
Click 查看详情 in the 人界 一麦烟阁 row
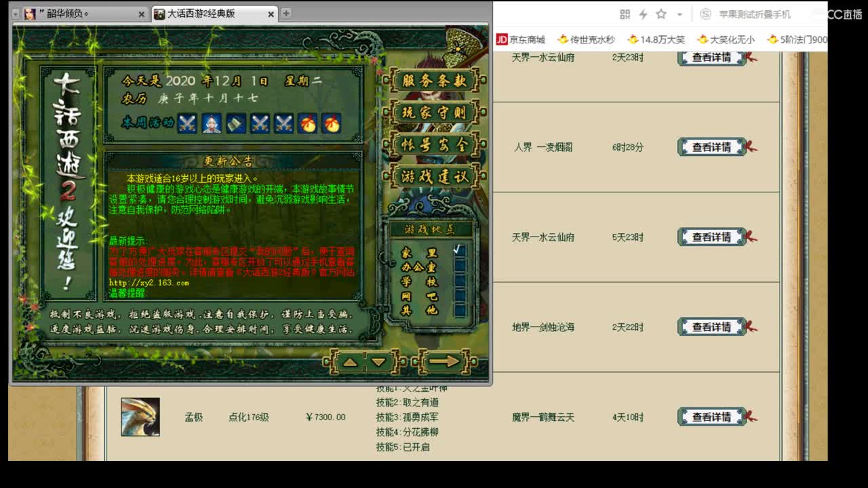click(711, 147)
